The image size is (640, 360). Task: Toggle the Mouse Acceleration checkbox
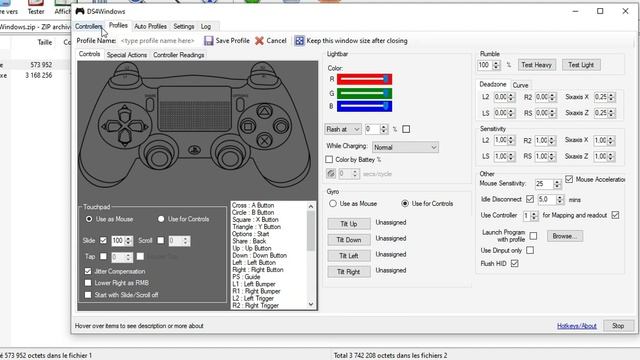coord(569,179)
